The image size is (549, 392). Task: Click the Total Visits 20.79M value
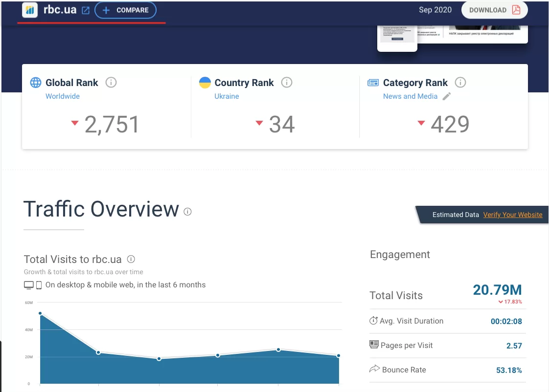coord(497,290)
